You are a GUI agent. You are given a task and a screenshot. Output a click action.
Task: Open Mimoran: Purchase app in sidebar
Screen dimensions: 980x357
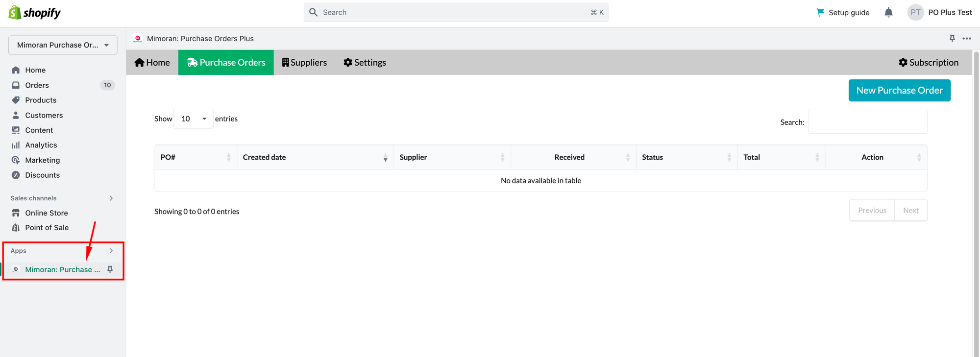coord(63,269)
